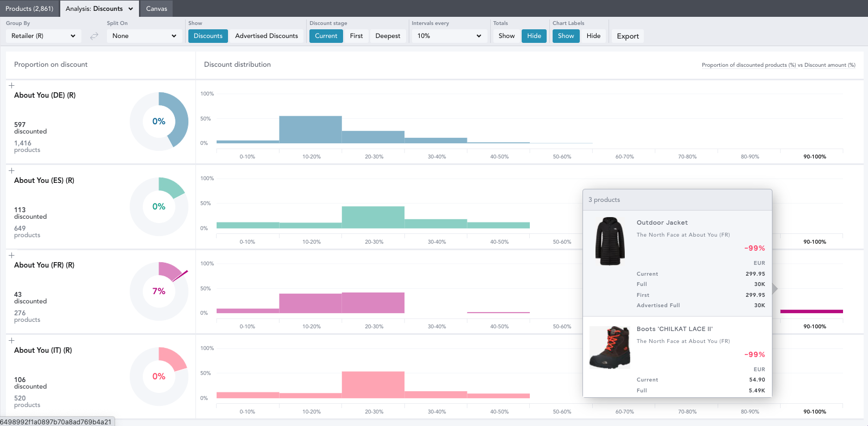Open the Outdoor Jacket product thumbnail
Viewport: 868px width, 426px height.
coord(610,241)
